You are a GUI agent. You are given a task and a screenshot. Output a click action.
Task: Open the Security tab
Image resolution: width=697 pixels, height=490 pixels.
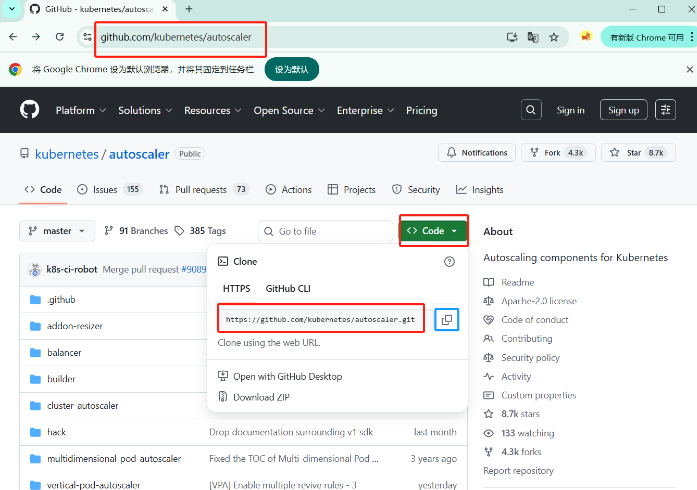coord(416,190)
